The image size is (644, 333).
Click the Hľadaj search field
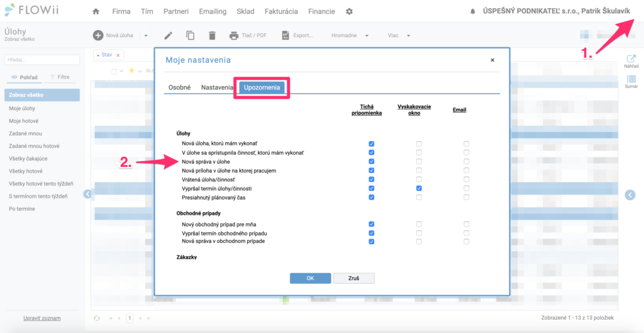pyautogui.click(x=42, y=60)
